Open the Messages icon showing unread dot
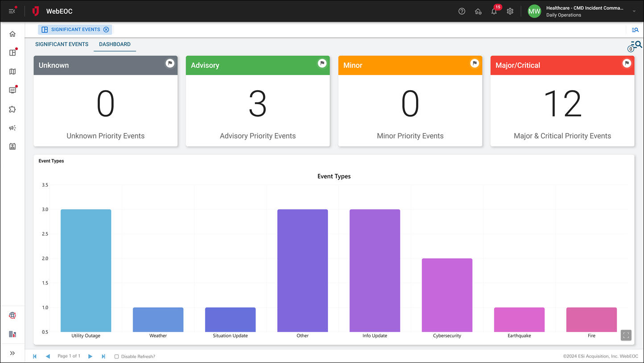This screenshot has height=363, width=644. click(x=12, y=90)
